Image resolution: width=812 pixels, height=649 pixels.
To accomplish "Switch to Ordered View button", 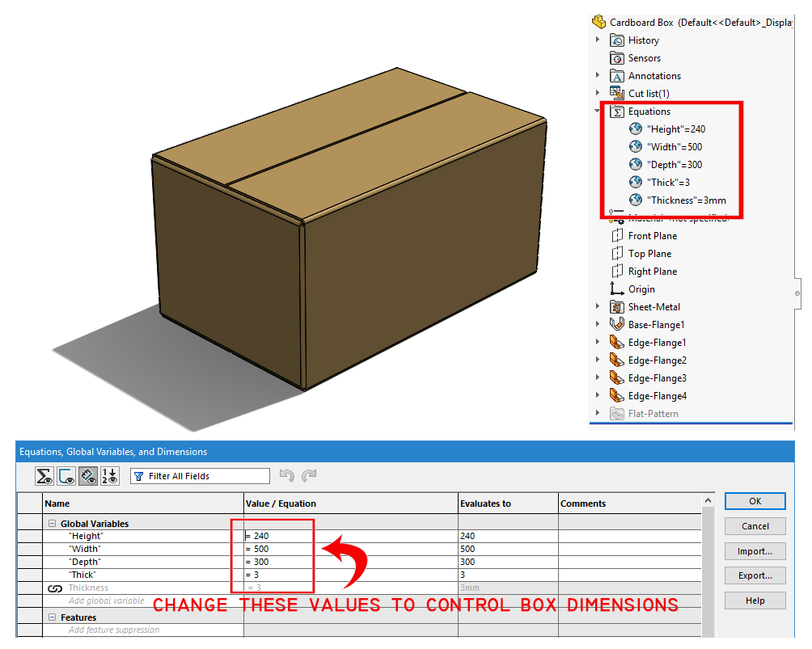I will (x=110, y=476).
